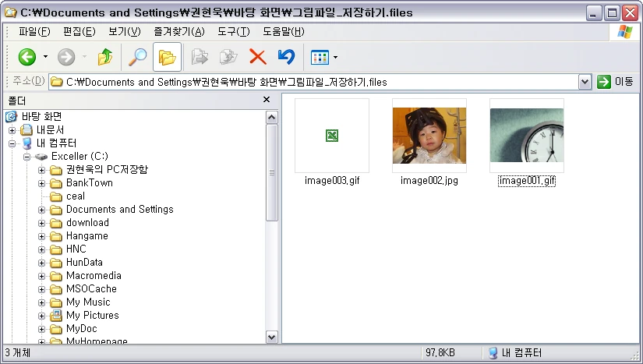Expand the Macromedia folder node
Screen dimensions: 643x364
42,276
